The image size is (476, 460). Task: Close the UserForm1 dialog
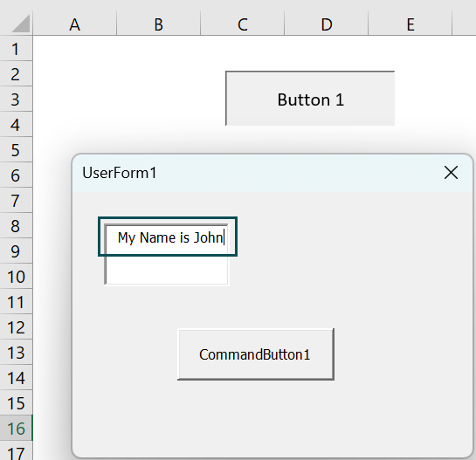[x=451, y=173]
